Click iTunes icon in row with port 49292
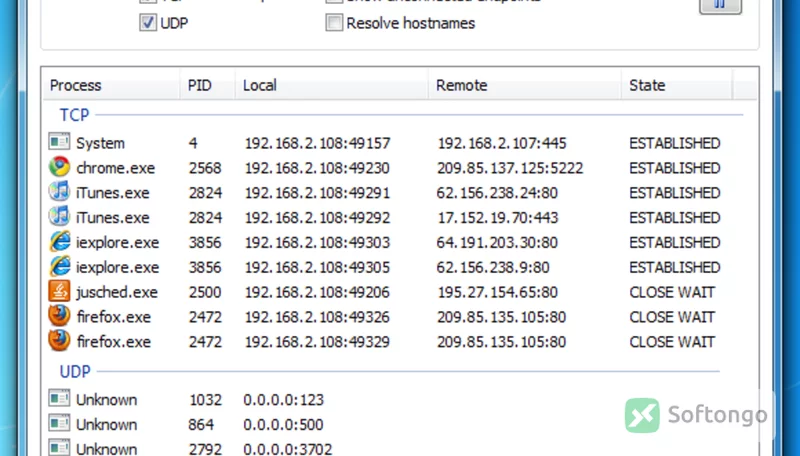The image size is (800, 456). [x=59, y=216]
